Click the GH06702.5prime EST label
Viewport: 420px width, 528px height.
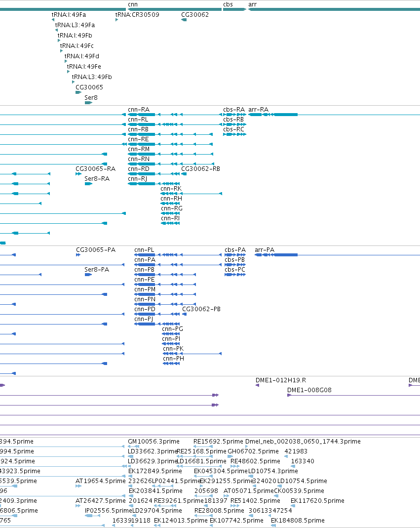[253, 451]
